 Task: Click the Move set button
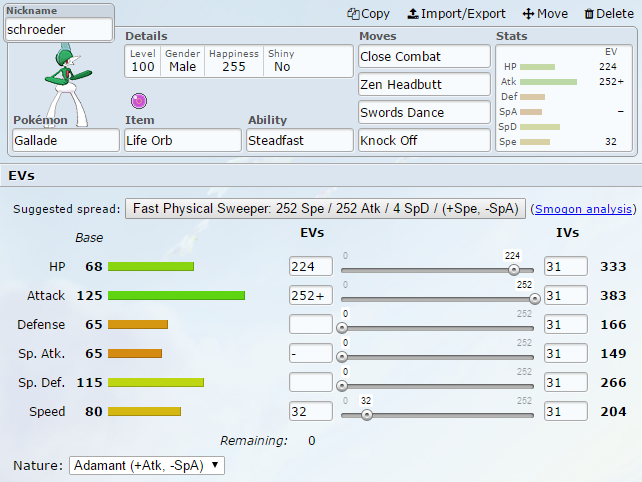click(545, 14)
